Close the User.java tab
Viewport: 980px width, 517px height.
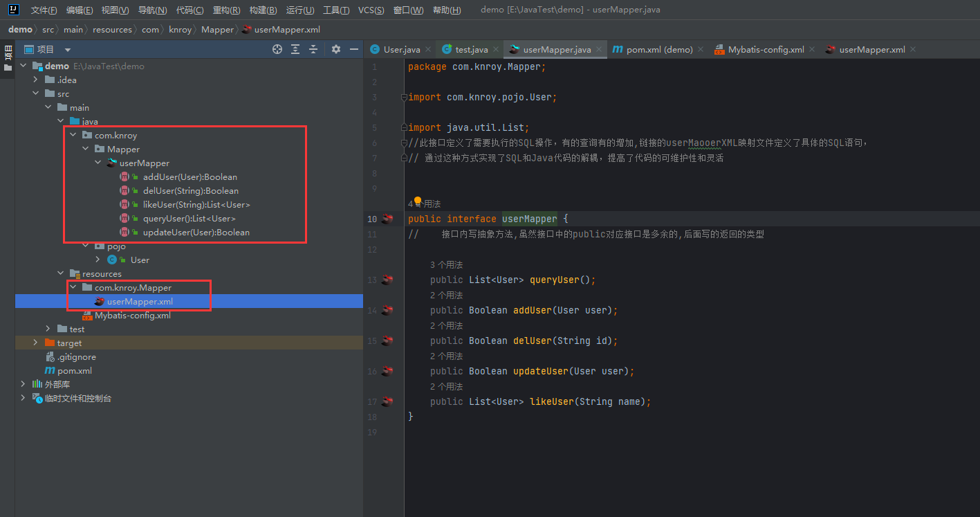pyautogui.click(x=428, y=50)
